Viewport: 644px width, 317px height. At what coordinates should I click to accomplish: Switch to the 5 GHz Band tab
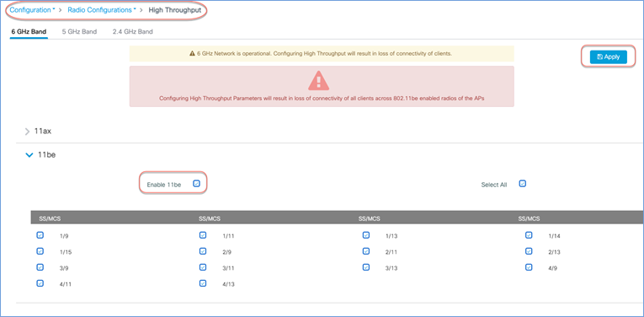pyautogui.click(x=80, y=32)
